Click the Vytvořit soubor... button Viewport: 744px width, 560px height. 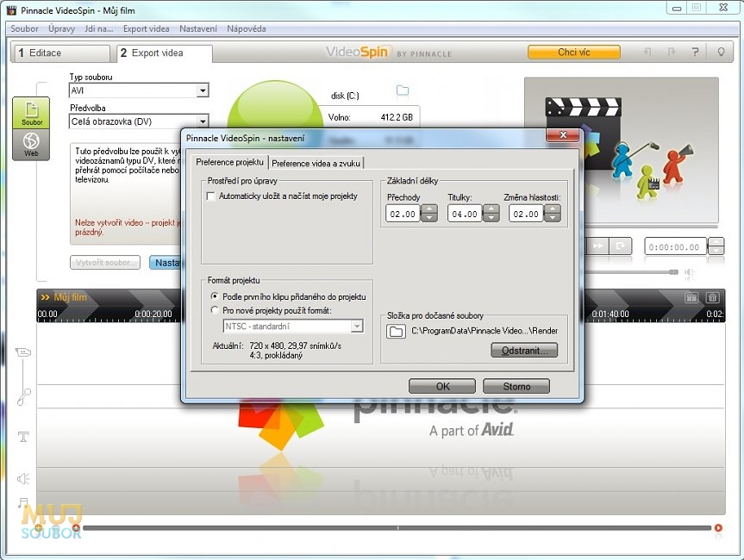pos(105,262)
